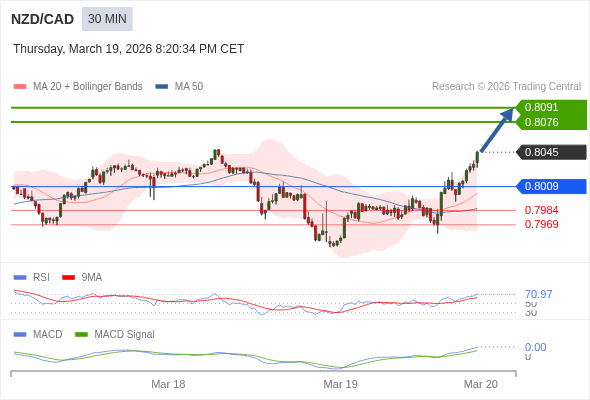Click the blue pivot tag 0.8009

(x=551, y=186)
